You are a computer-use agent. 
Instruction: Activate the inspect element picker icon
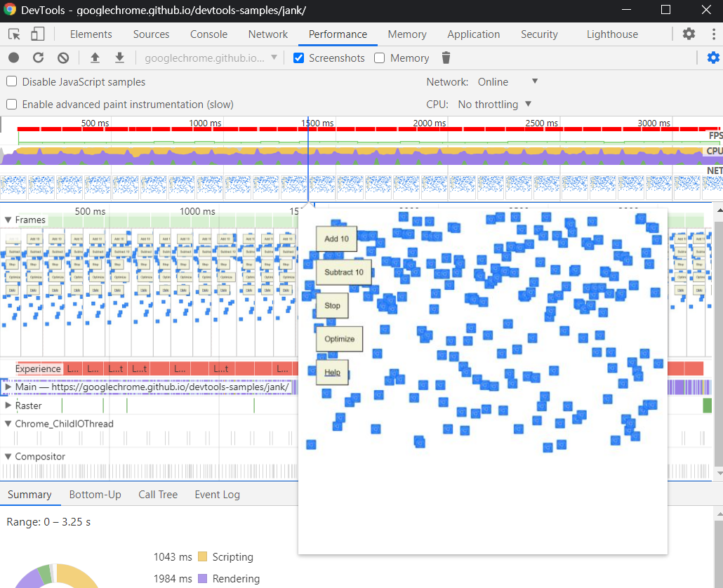coord(14,34)
